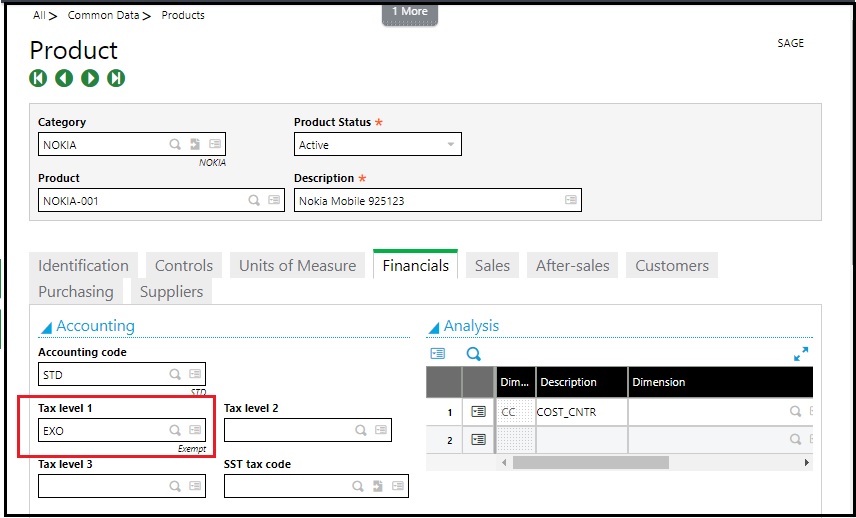Search dimension value for row 2
Image resolution: width=856 pixels, height=518 pixels.
click(x=795, y=439)
